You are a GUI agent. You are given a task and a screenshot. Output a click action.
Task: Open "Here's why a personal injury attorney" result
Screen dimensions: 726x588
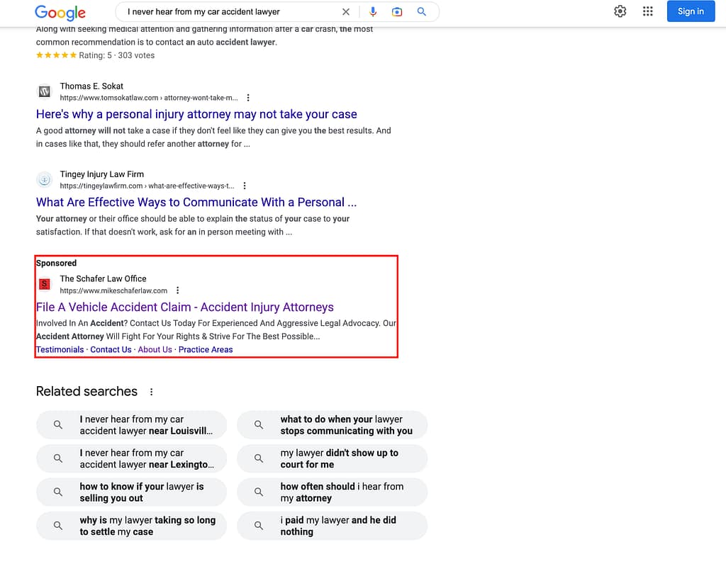(196, 114)
